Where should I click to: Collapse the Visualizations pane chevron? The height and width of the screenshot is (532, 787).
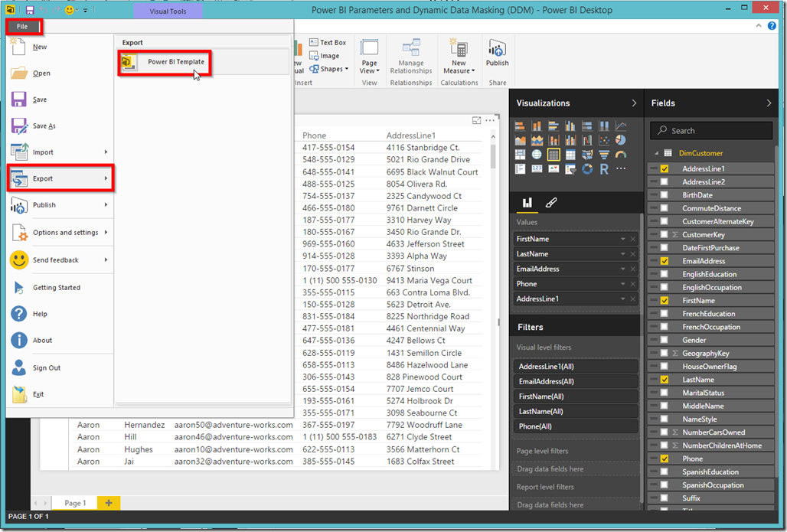[x=634, y=103]
